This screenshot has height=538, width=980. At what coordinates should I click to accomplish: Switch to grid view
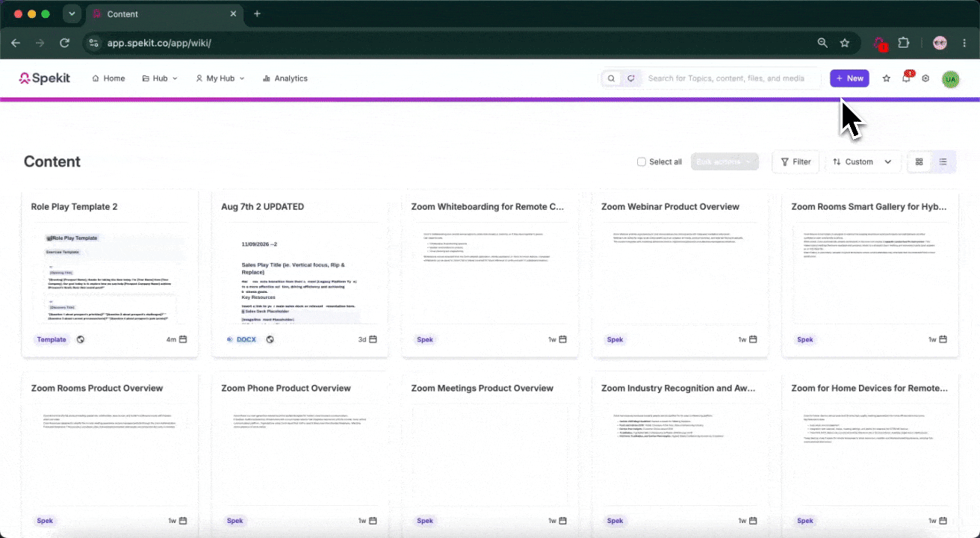click(x=919, y=162)
